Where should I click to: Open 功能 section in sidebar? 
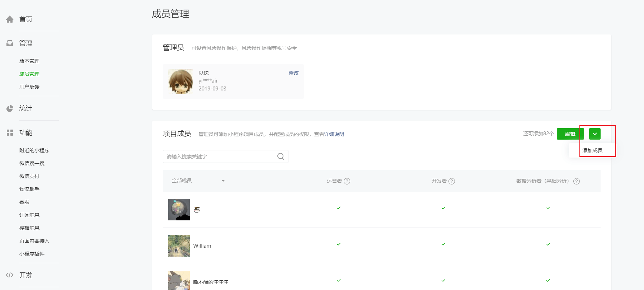click(x=26, y=133)
